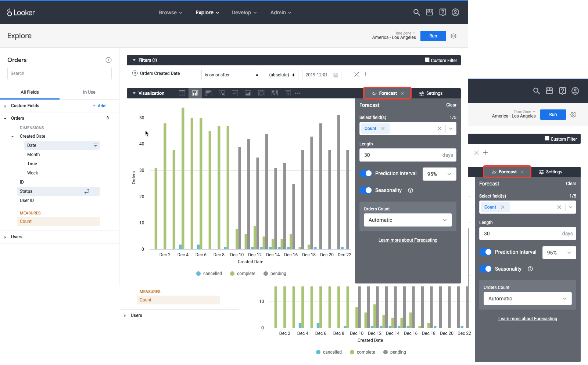
Task: Select the pie chart visualization icon
Action: (x=261, y=93)
